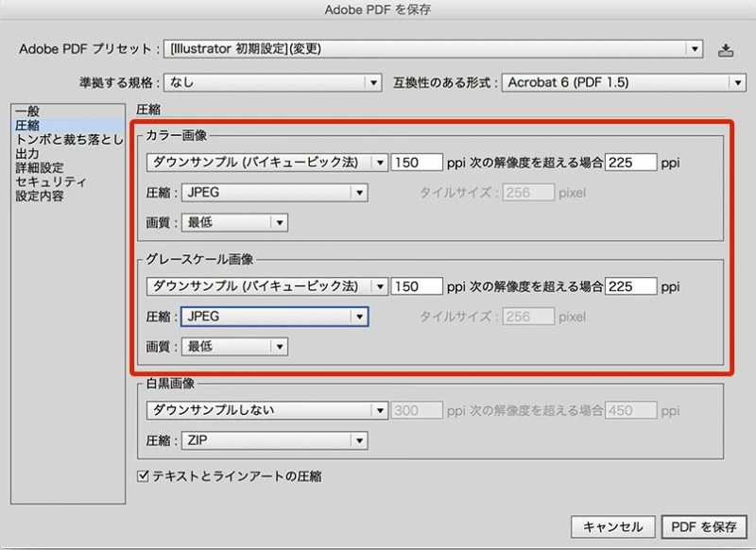Save the PDF preset via the download icon
The image size is (756, 550).
(x=726, y=50)
